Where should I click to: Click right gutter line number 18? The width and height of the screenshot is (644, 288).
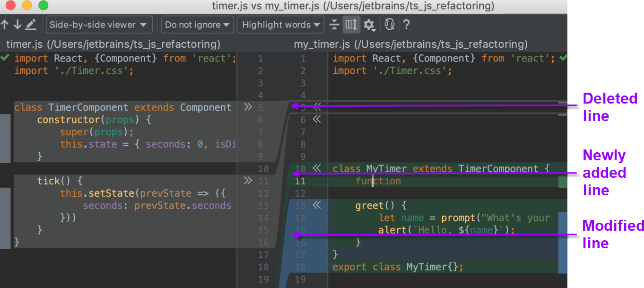coord(300,267)
